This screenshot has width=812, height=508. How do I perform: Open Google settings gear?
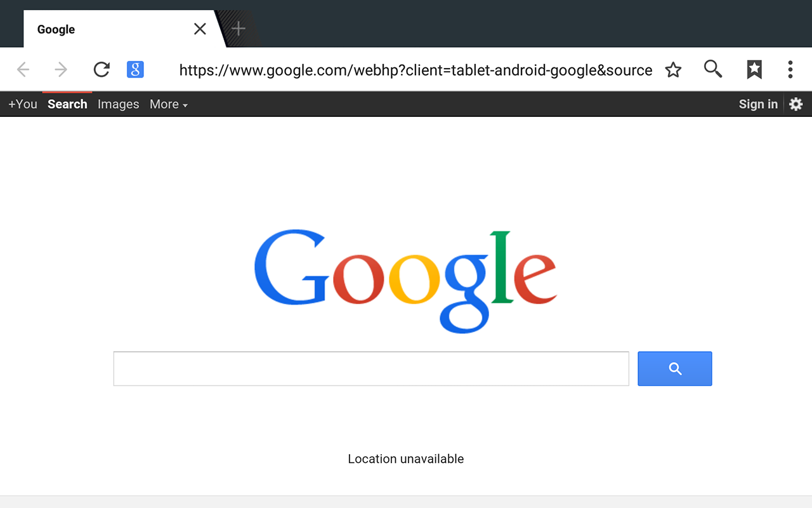796,104
